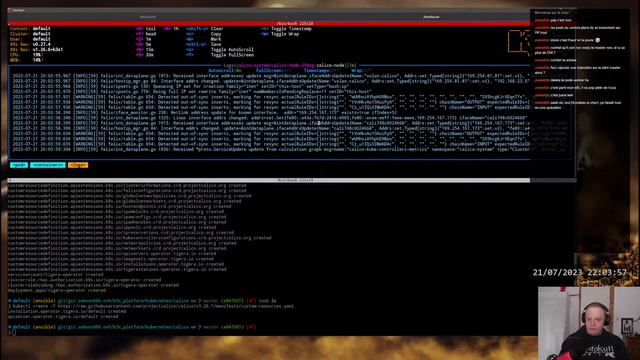Click the K9s Rev v0.27.4 value
This screenshot has width=640, height=360.
coord(42,44)
